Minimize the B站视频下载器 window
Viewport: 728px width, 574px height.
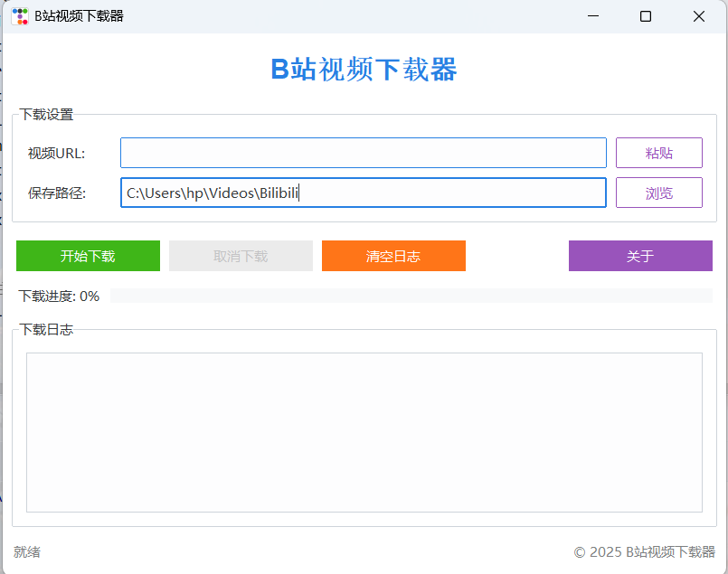coord(593,16)
